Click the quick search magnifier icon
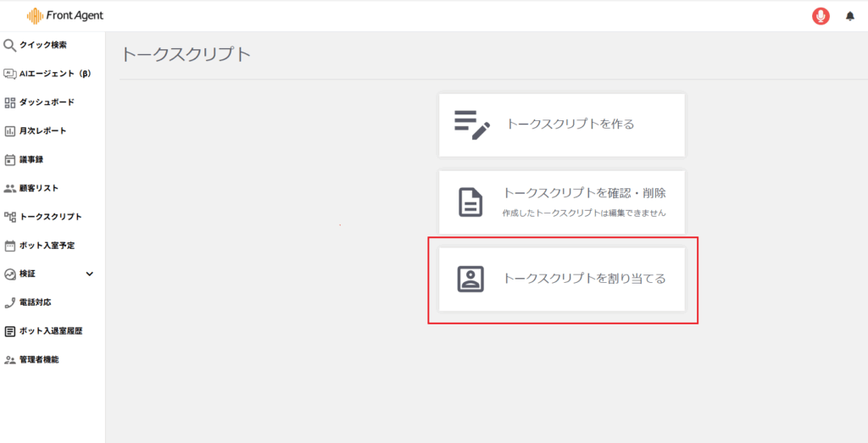 (x=10, y=45)
